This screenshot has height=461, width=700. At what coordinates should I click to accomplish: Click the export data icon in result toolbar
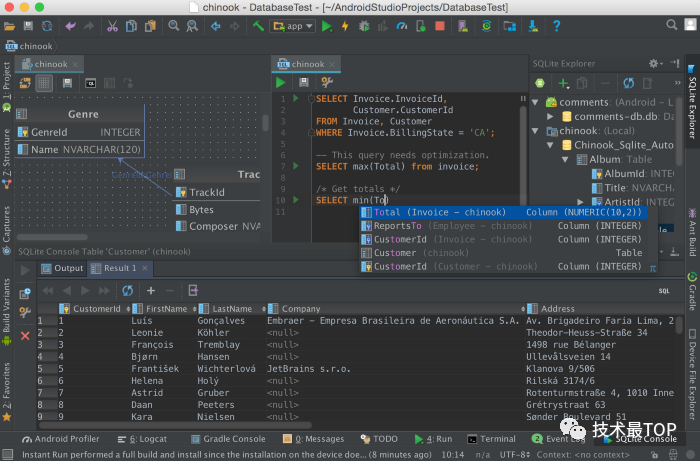point(193,291)
